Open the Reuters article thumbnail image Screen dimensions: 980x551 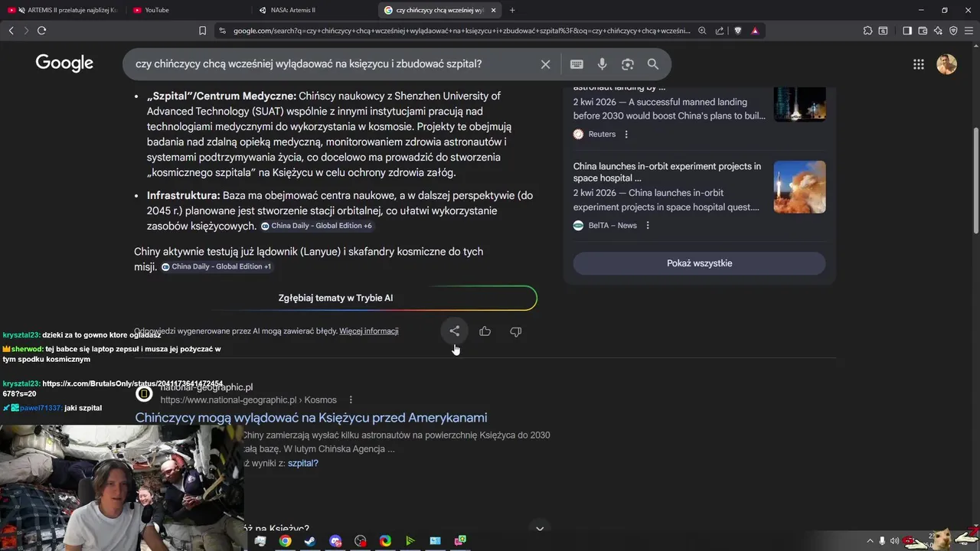(799, 104)
